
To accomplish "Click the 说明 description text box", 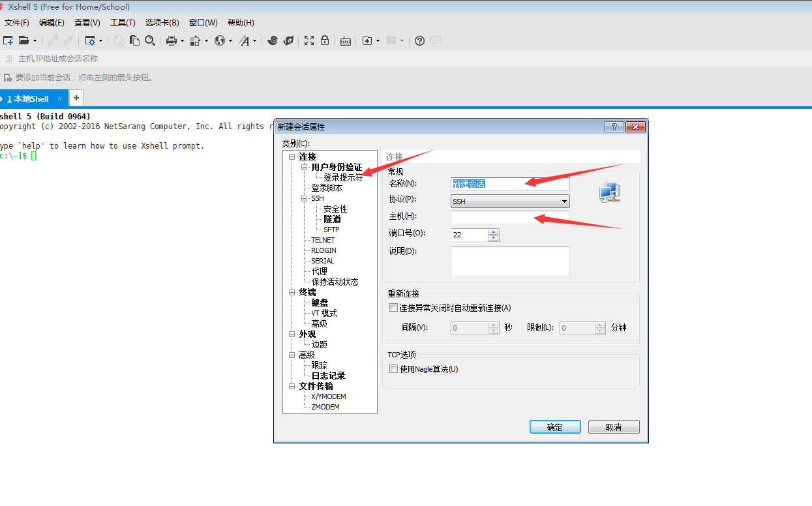I will (x=510, y=261).
